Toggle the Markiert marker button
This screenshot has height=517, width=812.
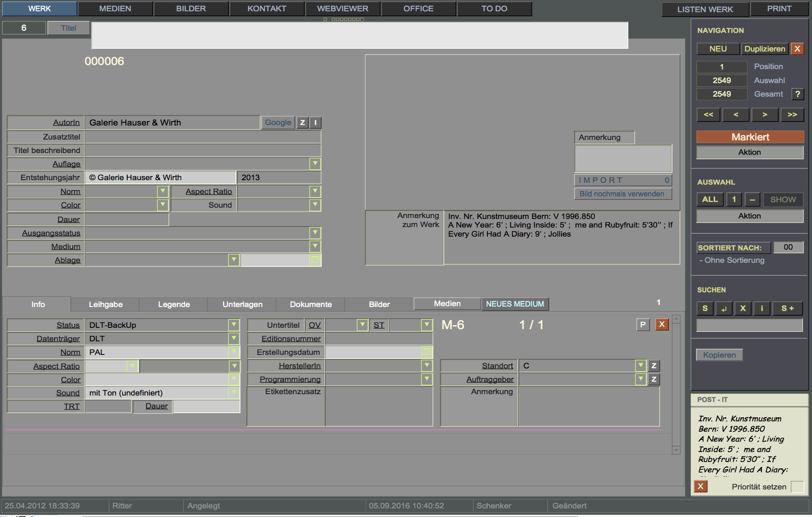(x=750, y=137)
